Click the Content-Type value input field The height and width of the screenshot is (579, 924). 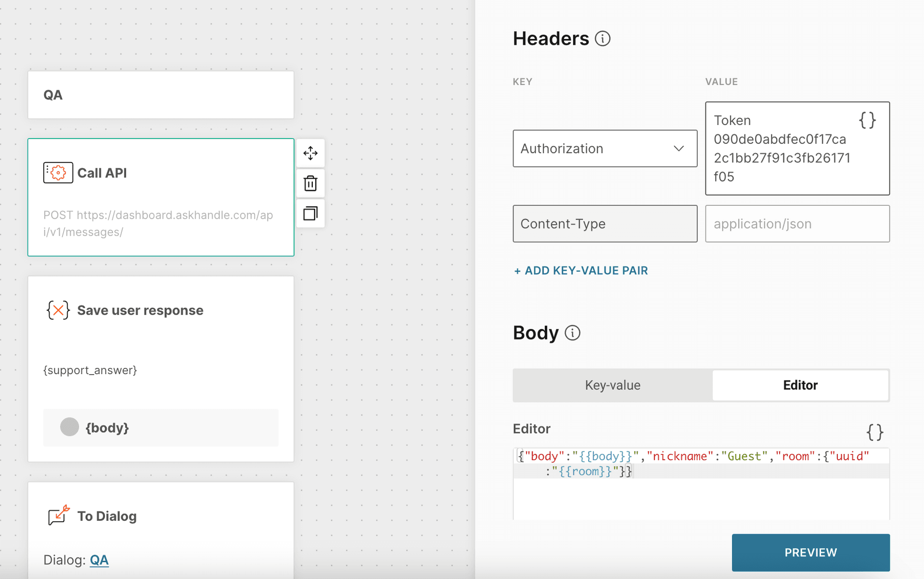(x=798, y=224)
